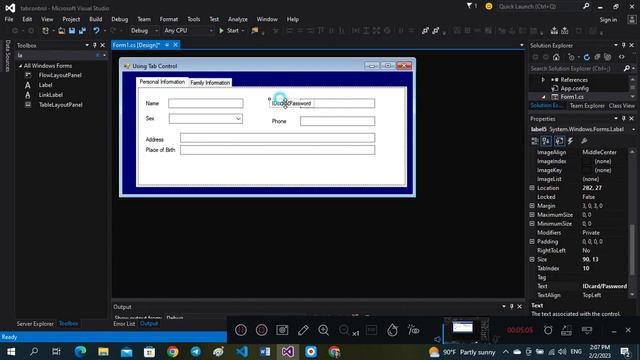Click the TabIndex property value 10
Screen dimensions: 640x360
(x=586, y=269)
